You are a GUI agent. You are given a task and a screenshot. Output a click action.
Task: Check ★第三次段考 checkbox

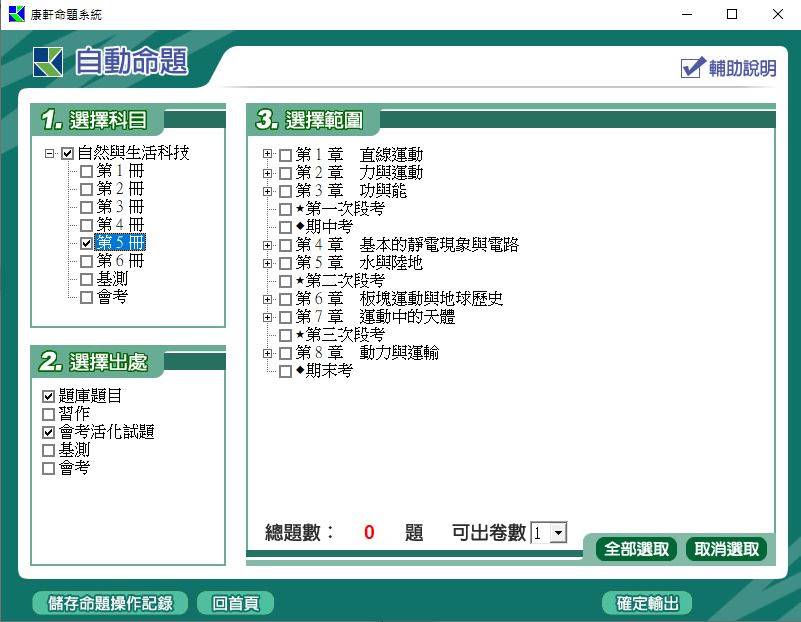(286, 336)
